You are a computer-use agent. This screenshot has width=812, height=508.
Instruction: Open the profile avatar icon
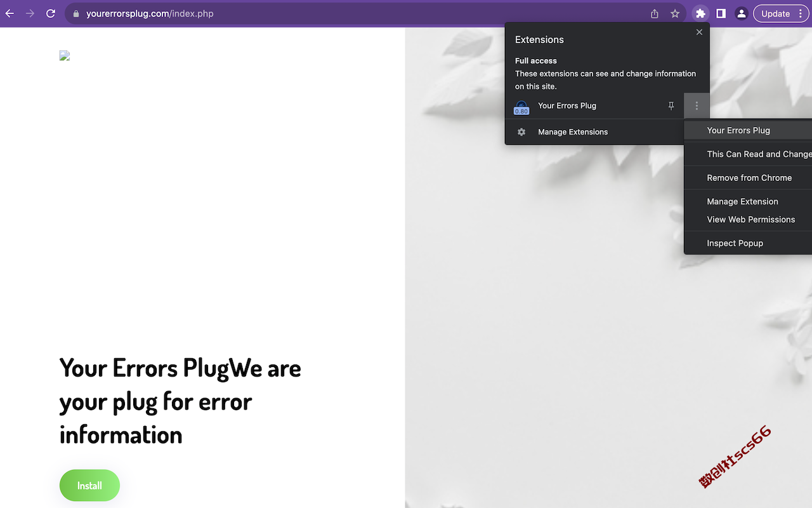[741, 13]
